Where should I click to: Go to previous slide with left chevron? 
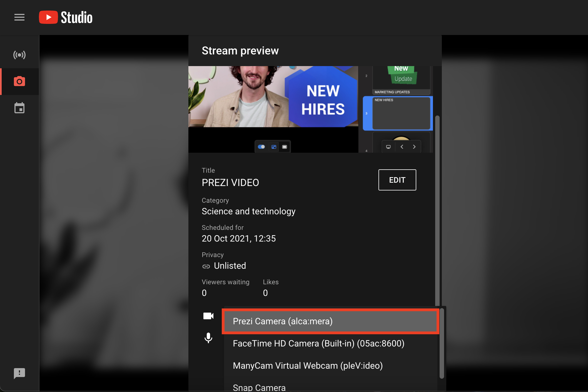point(402,147)
